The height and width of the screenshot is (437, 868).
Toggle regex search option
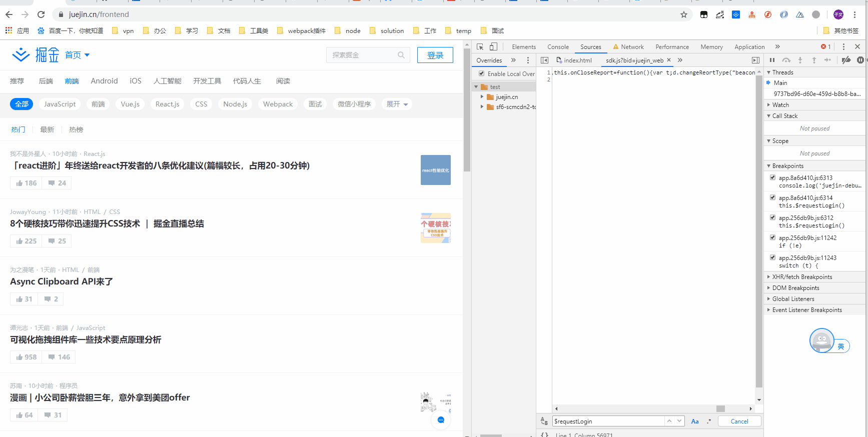click(x=709, y=421)
